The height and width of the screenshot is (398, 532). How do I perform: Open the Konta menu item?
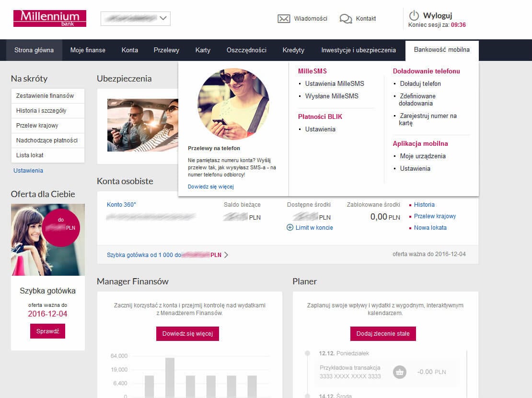130,50
